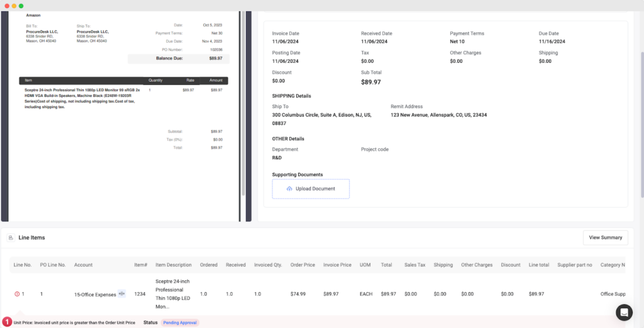Open the chat support widget
Image resolution: width=644 pixels, height=328 pixels.
point(624,312)
